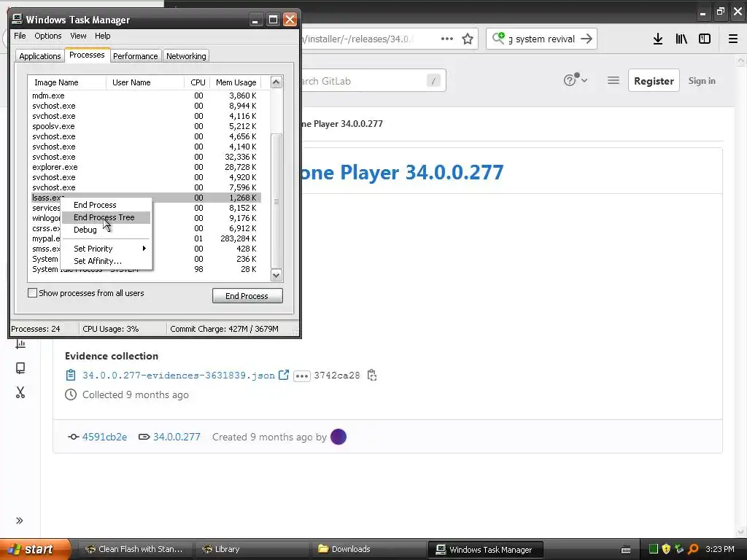The image size is (747, 560).
Task: Sort processes by Mem Usage column
Action: [236, 82]
